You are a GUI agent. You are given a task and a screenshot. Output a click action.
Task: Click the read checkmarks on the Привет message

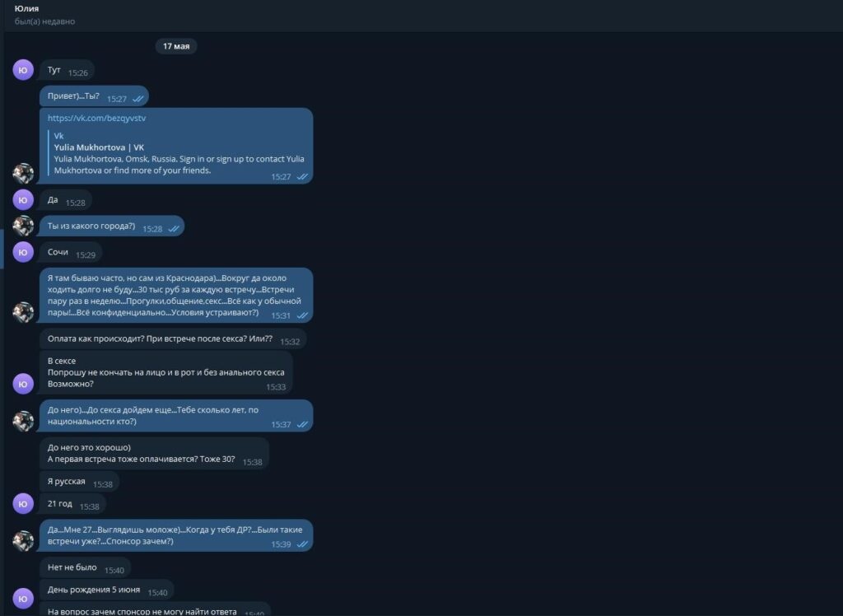click(x=138, y=99)
